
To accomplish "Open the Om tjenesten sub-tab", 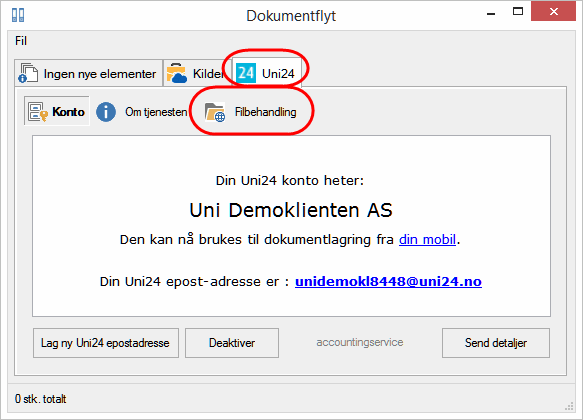I will coord(141,112).
